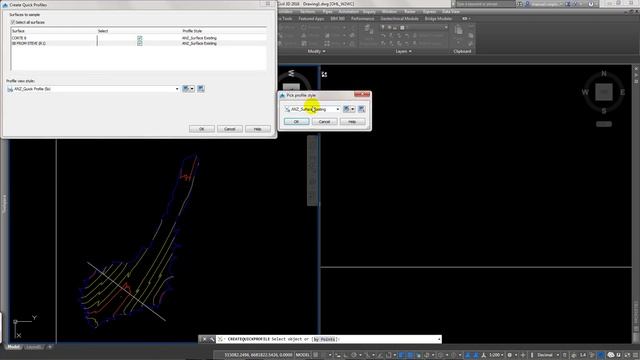This screenshot has height=360, width=640.
Task: Add new layout with plus tab
Action: pos(50,347)
